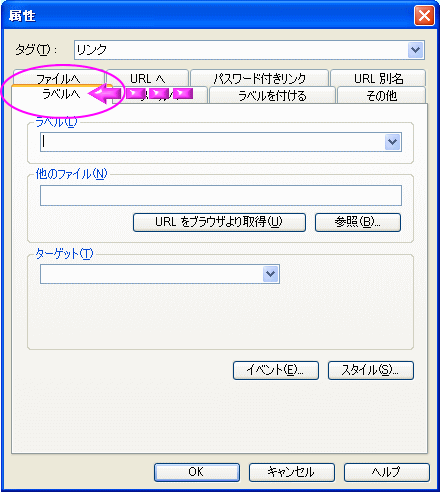The height and width of the screenshot is (492, 440).
Task: Switch to the ファイルへ tab
Action: pos(58,78)
